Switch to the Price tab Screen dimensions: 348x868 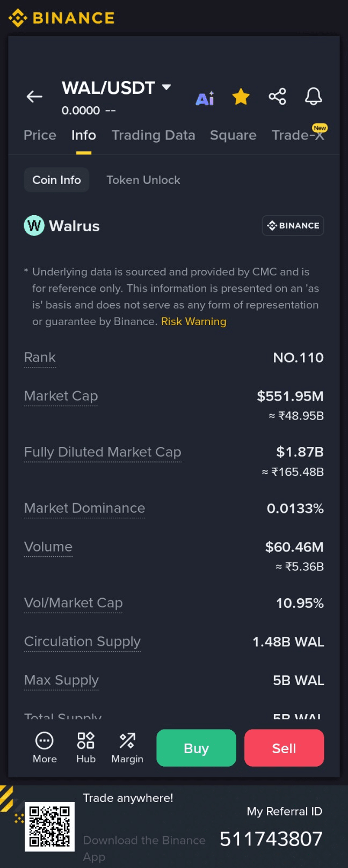point(40,135)
